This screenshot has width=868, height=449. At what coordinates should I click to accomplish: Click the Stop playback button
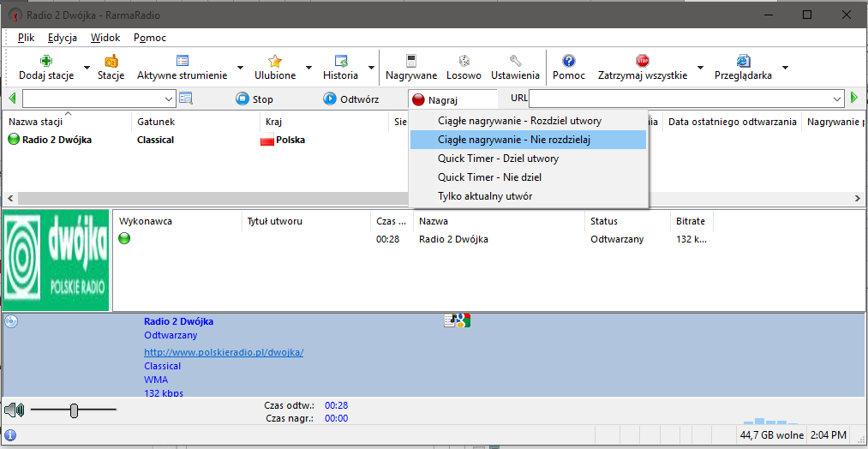click(254, 99)
